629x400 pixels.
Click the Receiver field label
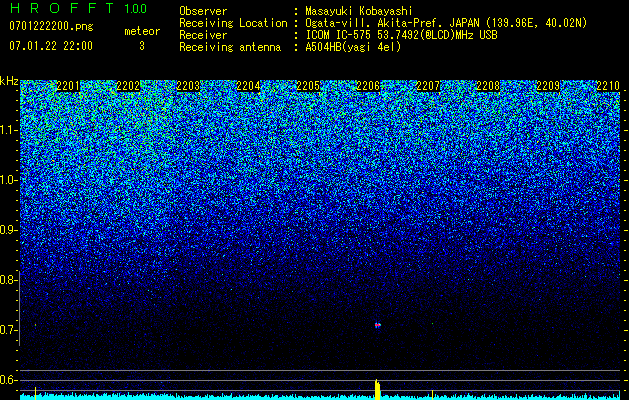coord(203,35)
